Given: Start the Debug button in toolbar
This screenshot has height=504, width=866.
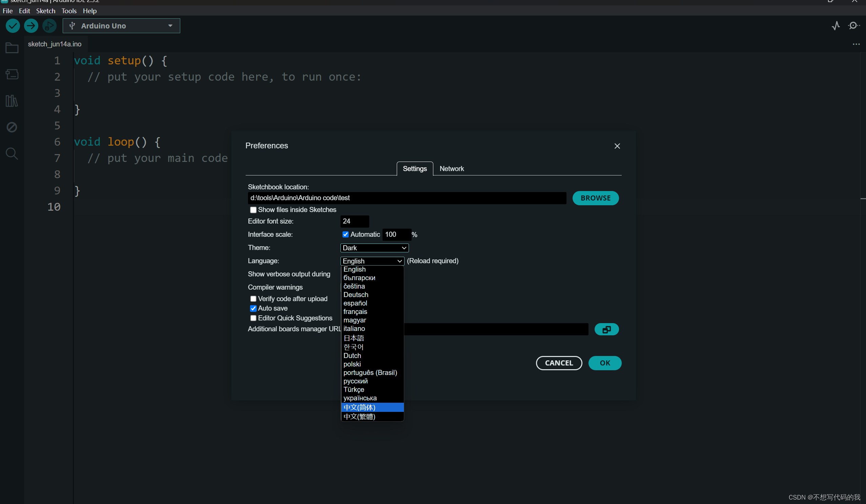Looking at the screenshot, I should pos(49,26).
